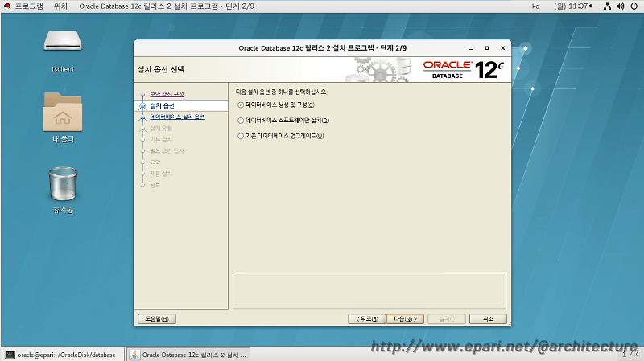Viewport: 644px width, 361px height.
Task: Select 데이터베이스 생성 및 구성 radio option
Action: click(x=241, y=105)
